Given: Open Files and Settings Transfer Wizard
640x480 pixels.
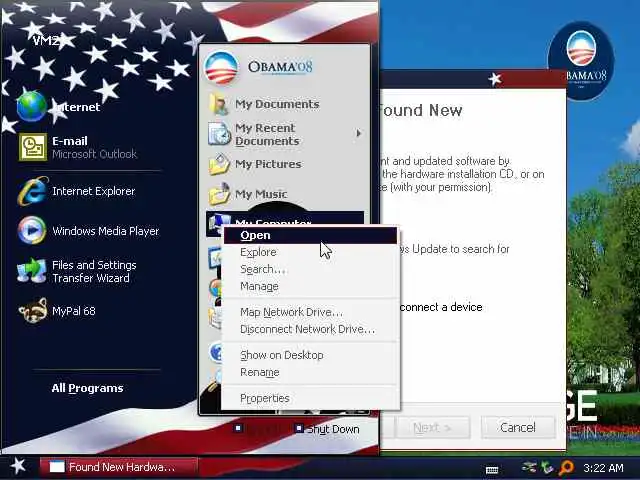Looking at the screenshot, I should [x=77, y=271].
